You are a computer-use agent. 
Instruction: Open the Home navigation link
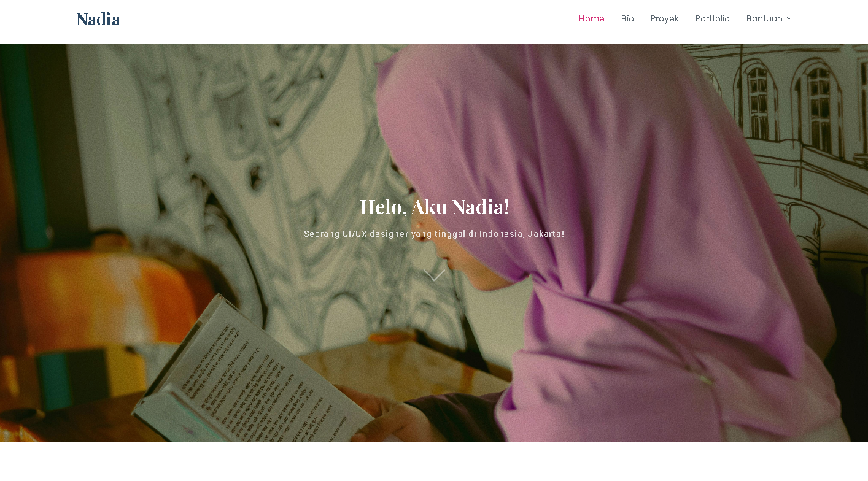click(591, 18)
